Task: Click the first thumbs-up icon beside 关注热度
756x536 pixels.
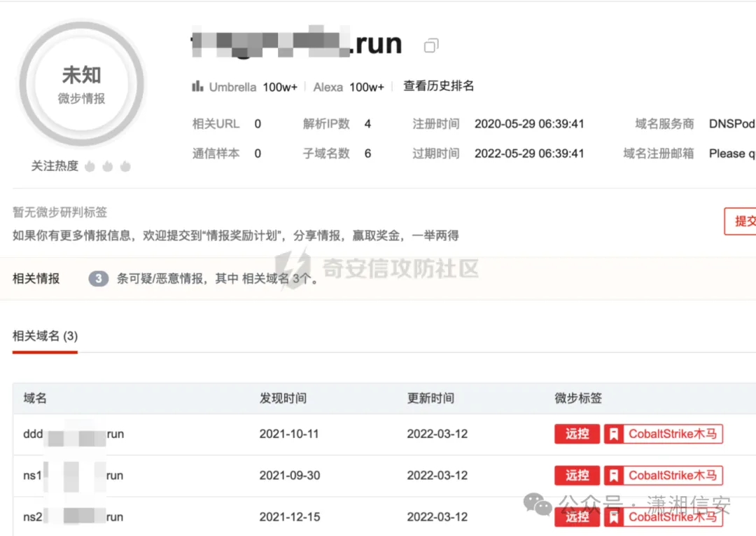Action: (x=90, y=166)
